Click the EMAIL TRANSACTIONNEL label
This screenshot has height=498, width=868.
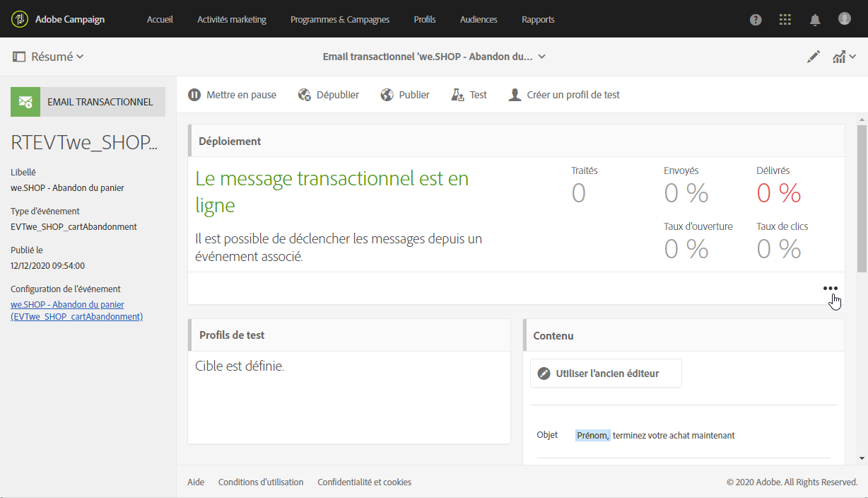pyautogui.click(x=100, y=102)
